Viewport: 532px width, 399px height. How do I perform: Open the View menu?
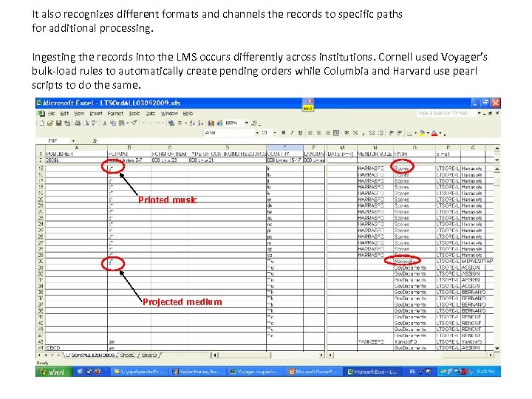point(79,114)
